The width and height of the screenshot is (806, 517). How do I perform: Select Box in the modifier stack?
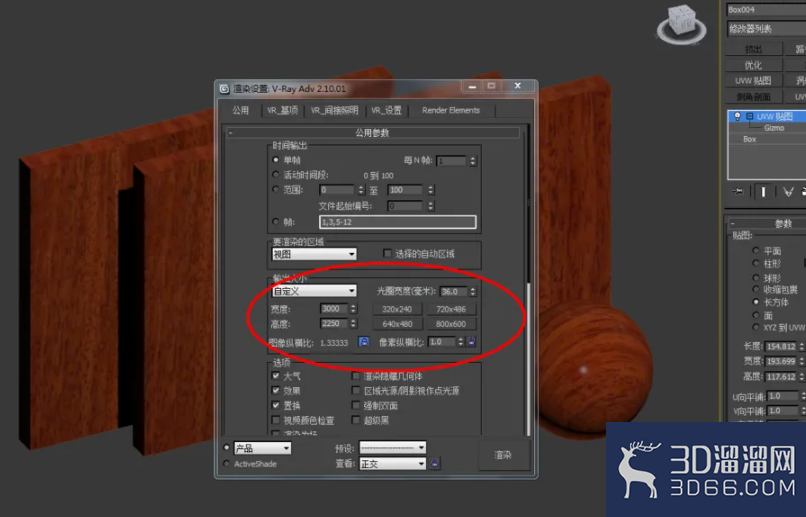[749, 139]
